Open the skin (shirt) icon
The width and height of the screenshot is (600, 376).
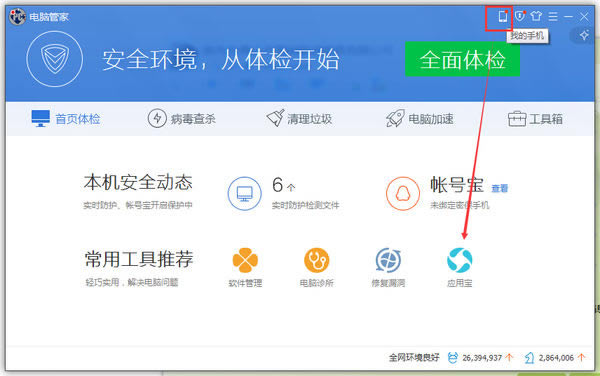click(536, 16)
